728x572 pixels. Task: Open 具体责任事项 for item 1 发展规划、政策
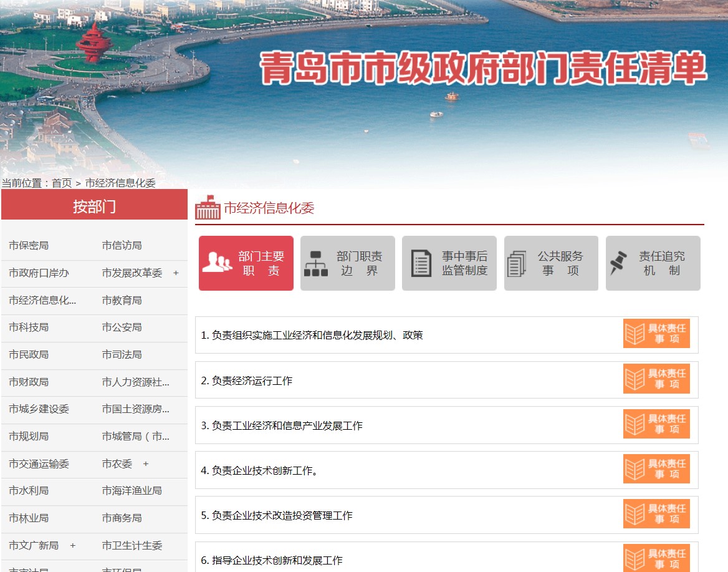[656, 334]
